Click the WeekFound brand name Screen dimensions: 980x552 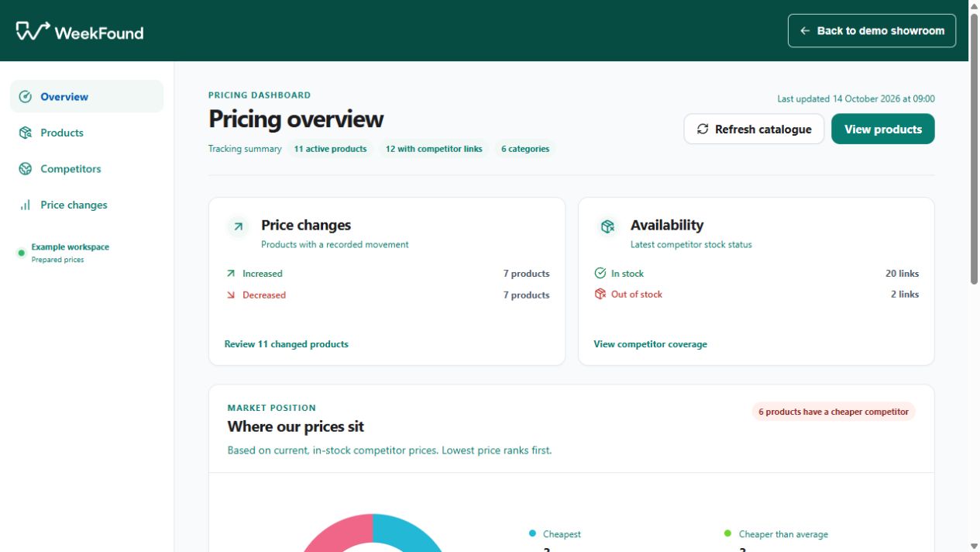coord(99,33)
